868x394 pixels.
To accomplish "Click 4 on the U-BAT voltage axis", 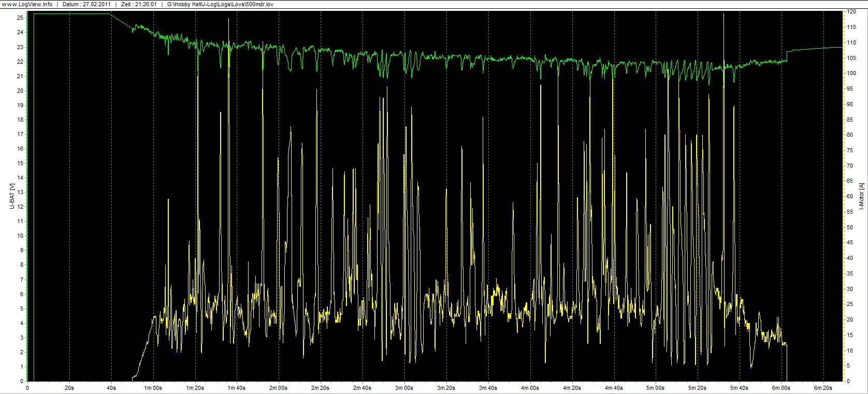I will (22, 323).
